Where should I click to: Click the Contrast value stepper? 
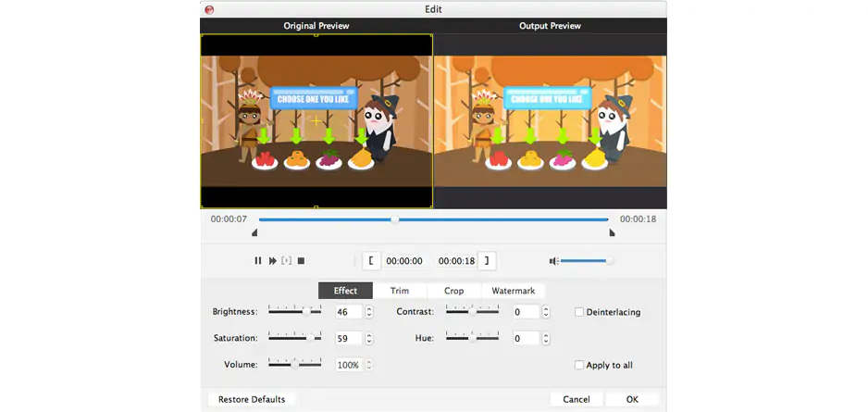point(545,312)
